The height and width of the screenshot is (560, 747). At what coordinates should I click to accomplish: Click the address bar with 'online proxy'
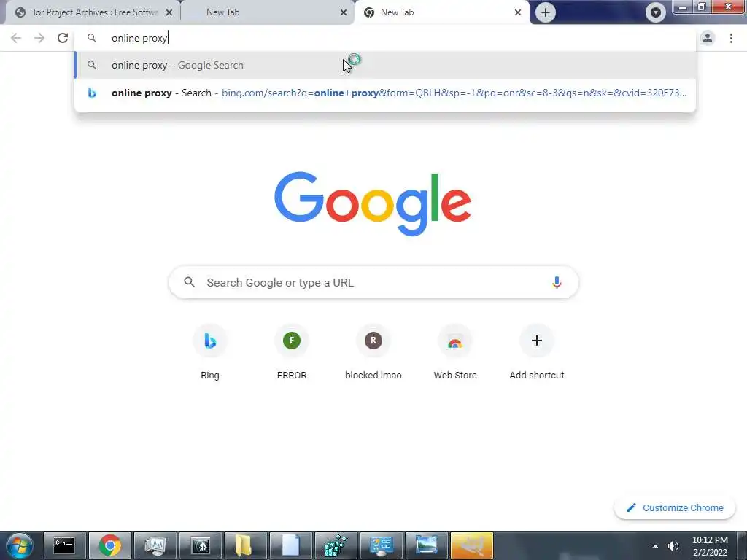[x=385, y=38]
